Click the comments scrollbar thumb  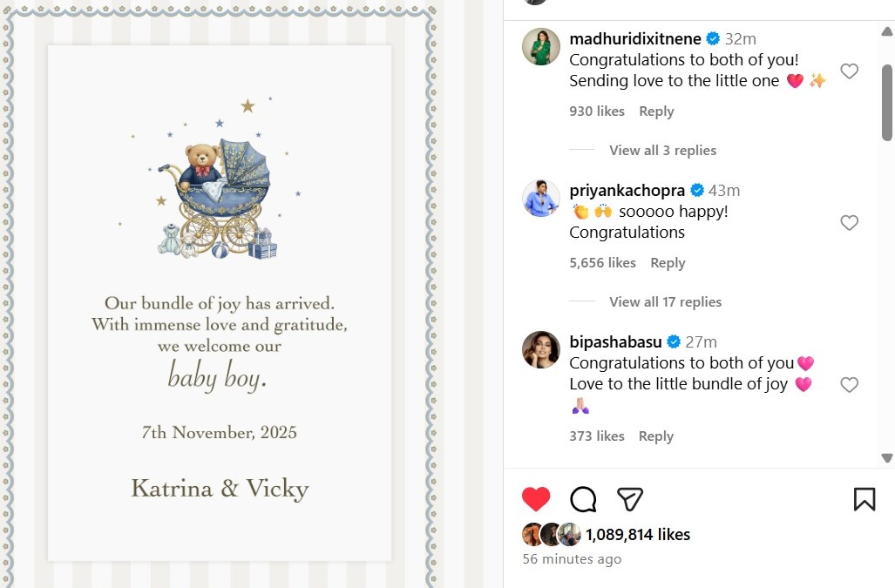[887, 100]
